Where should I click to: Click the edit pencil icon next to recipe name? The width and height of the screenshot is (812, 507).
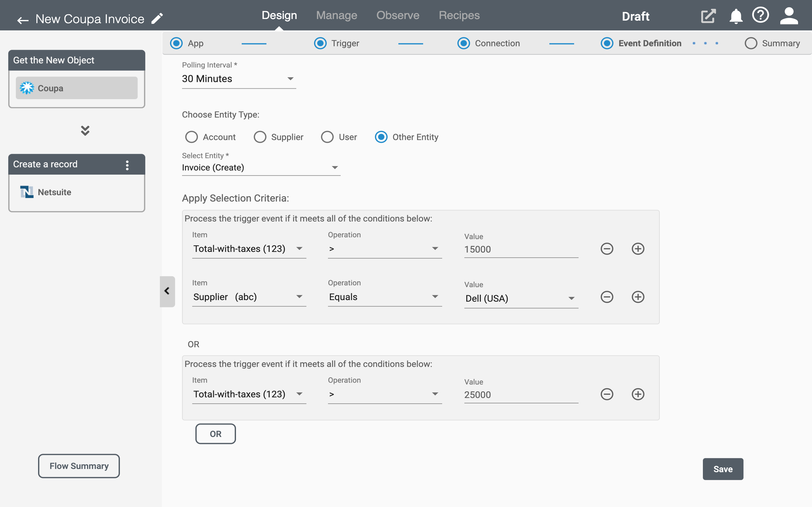[157, 18]
